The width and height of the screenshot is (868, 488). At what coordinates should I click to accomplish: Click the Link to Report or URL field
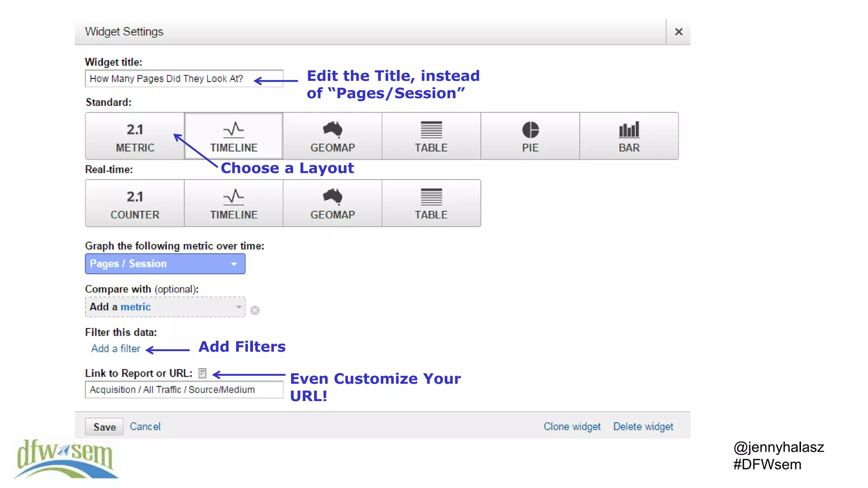click(x=184, y=390)
